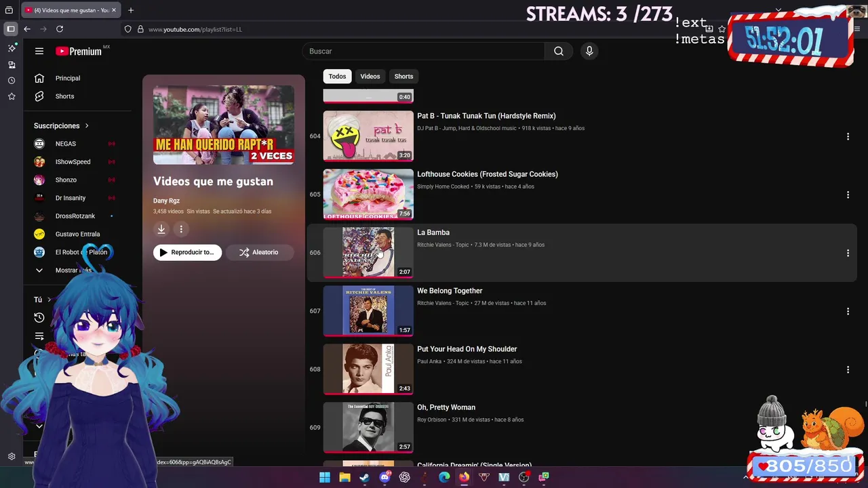Play We Belong Together thumbnail
Screen dimensions: 868x488
click(368, 311)
